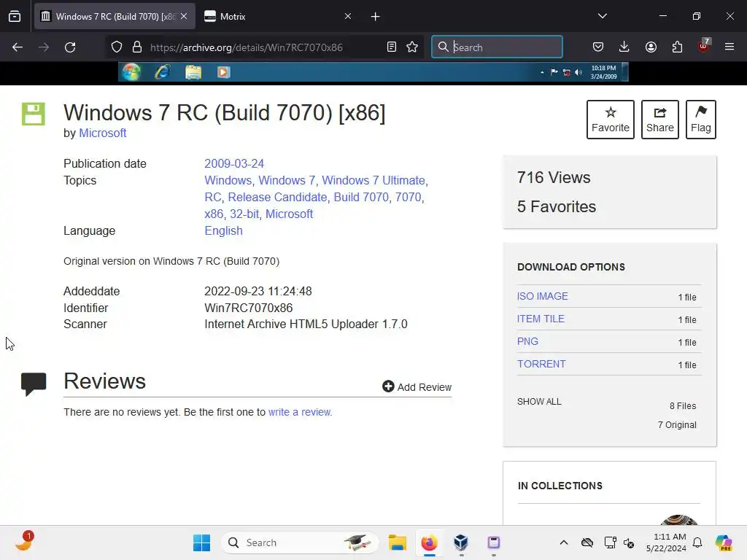Open the tracking protection shield icon

click(x=117, y=47)
